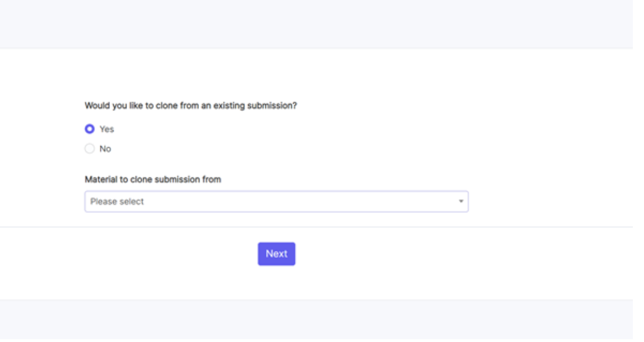The height and width of the screenshot is (342, 644).
Task: Choose not to clone by selecting No
Action: [x=89, y=149]
